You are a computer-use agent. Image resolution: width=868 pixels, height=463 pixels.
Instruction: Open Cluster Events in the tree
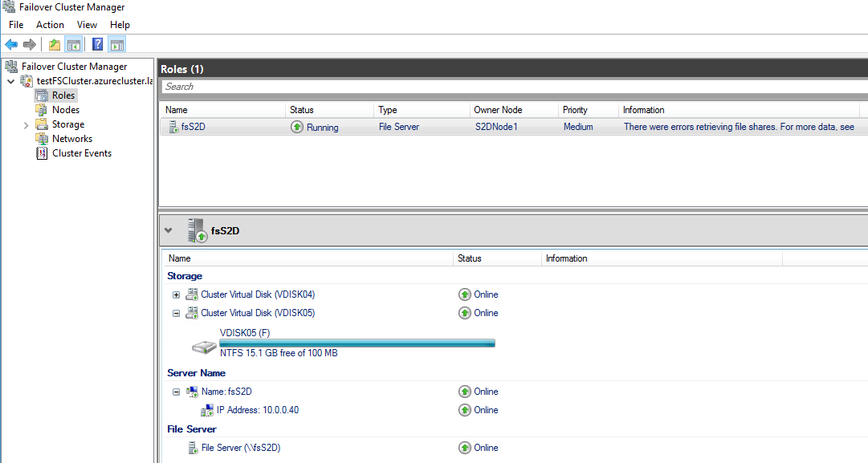(81, 153)
